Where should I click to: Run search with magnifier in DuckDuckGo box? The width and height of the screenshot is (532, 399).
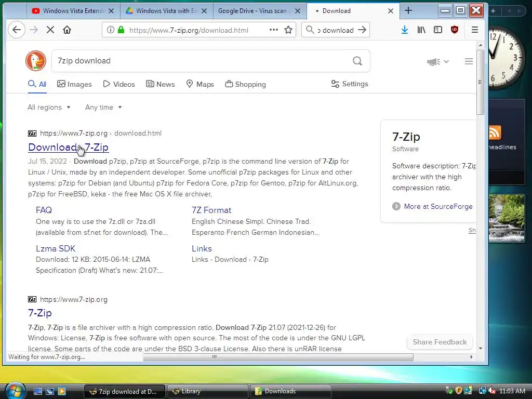357,61
